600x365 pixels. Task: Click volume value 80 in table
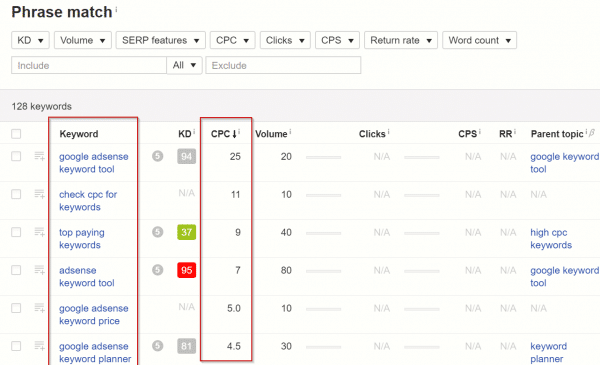[x=286, y=270]
